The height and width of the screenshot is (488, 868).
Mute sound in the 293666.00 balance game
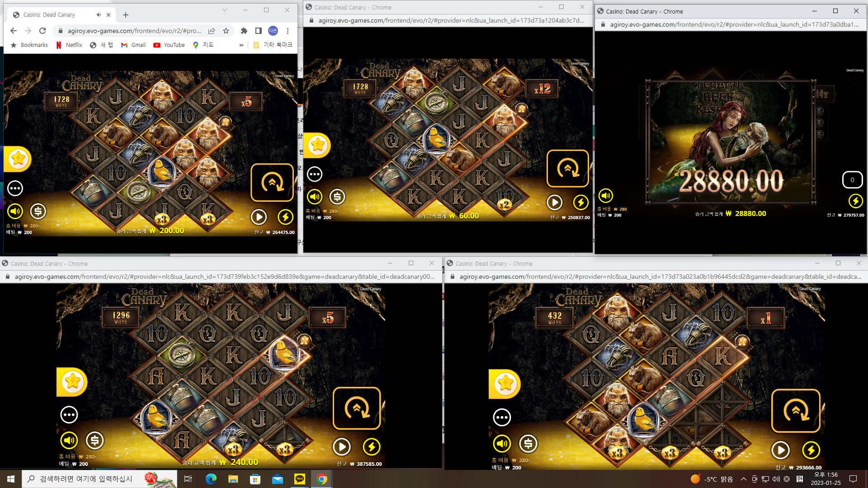click(x=502, y=444)
